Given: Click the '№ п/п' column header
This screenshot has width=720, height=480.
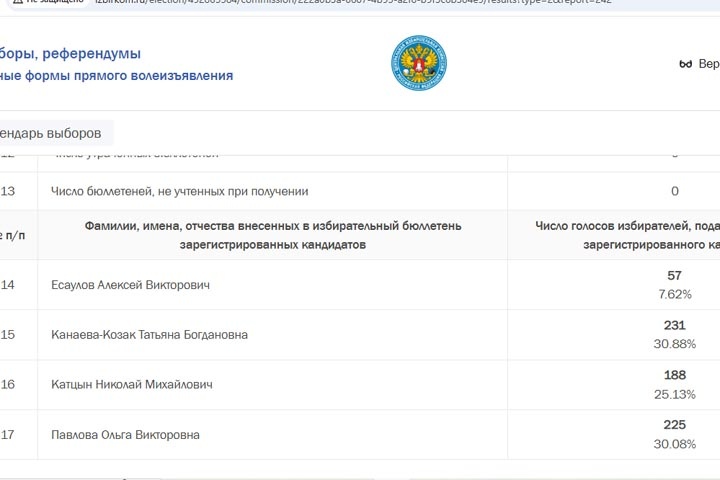Looking at the screenshot, I should point(12,236).
